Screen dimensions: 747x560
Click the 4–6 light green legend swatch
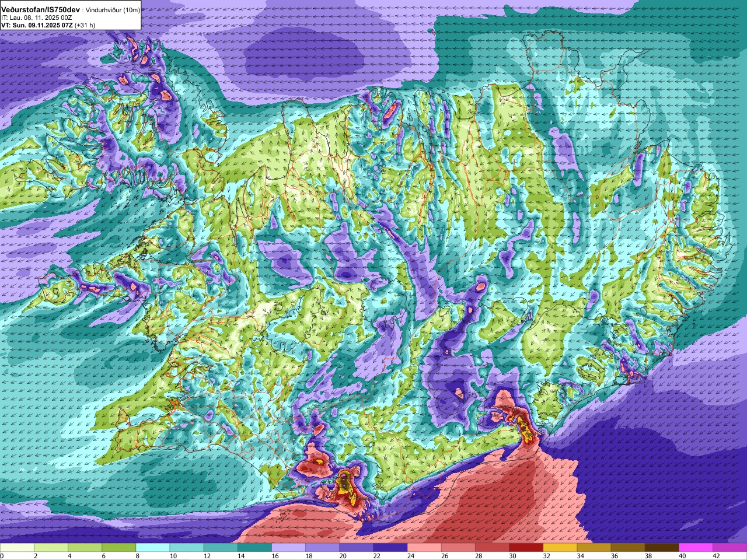[85, 548]
